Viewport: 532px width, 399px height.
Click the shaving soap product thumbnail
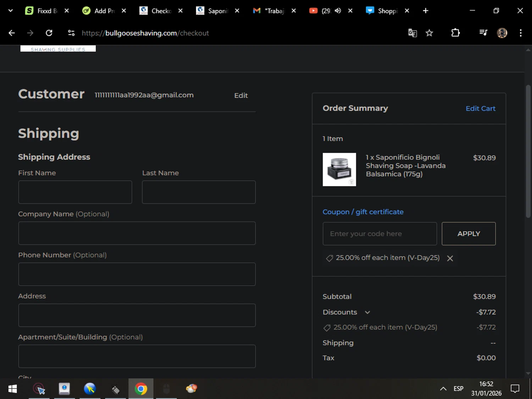(339, 170)
